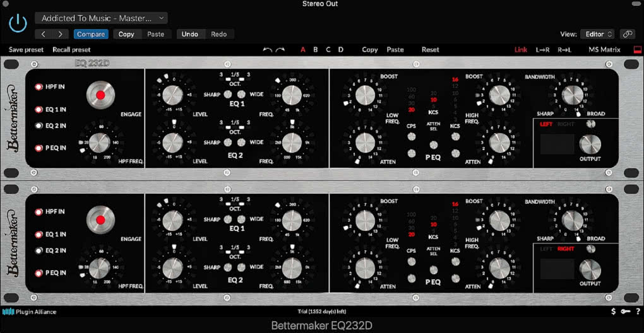Click the top unit BANDWIDTH knob
The image size is (644, 333).
click(572, 95)
